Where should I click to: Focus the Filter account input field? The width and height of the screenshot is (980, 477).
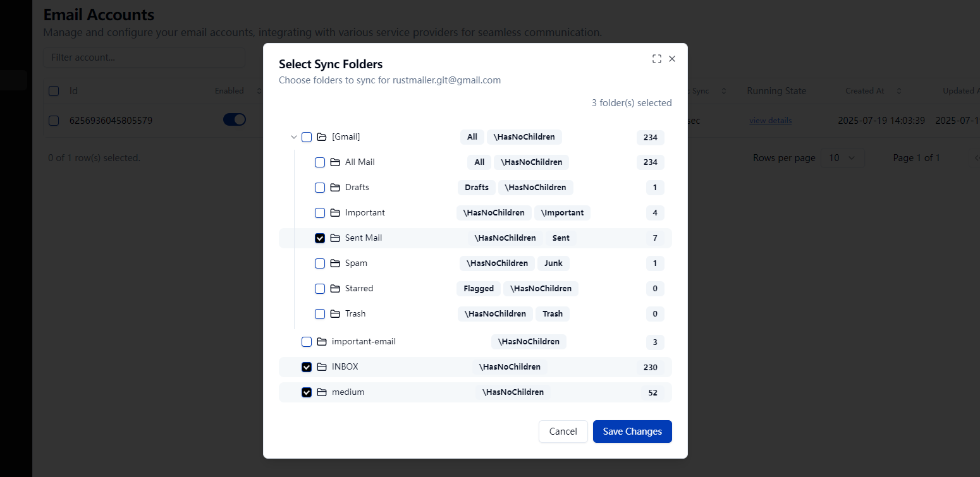coord(144,57)
